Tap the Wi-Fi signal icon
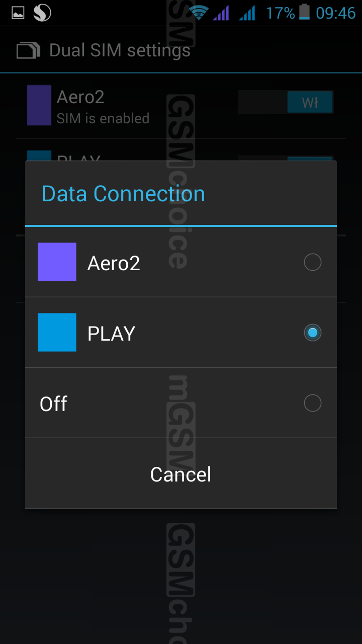The width and height of the screenshot is (362, 644). tap(199, 13)
